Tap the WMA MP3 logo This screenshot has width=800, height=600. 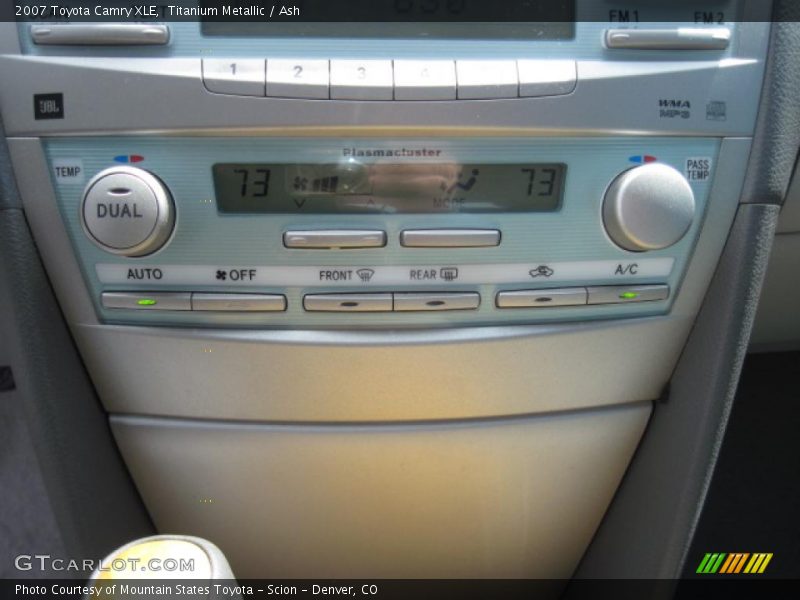(x=674, y=109)
